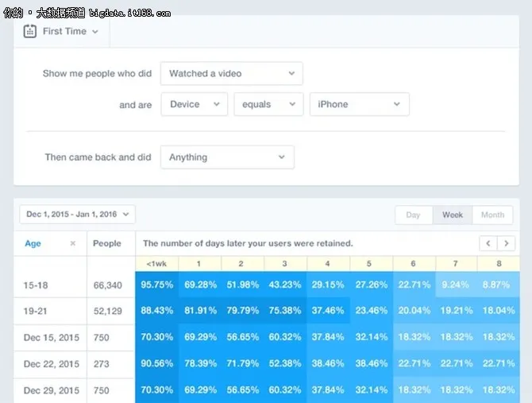Image resolution: width=532 pixels, height=403 pixels.
Task: Click the 37.46% retention cell
Action: [328, 310]
